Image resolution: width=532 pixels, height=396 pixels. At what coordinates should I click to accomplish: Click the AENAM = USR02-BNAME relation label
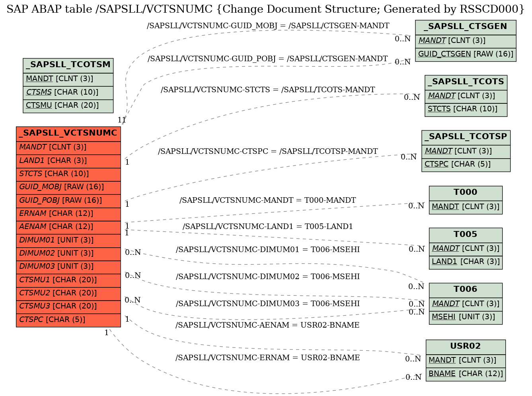pyautogui.click(x=267, y=325)
